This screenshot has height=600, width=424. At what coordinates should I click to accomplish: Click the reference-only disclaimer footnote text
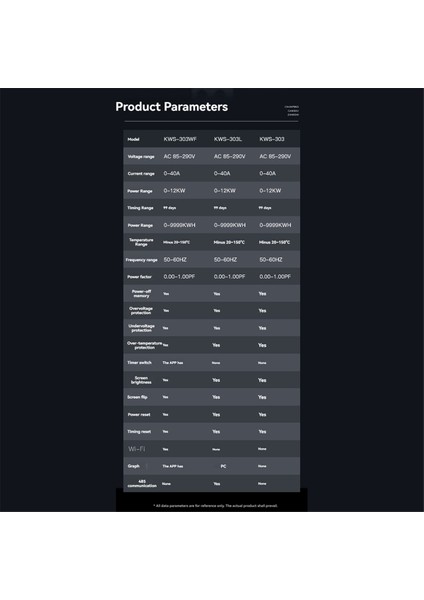(215, 506)
